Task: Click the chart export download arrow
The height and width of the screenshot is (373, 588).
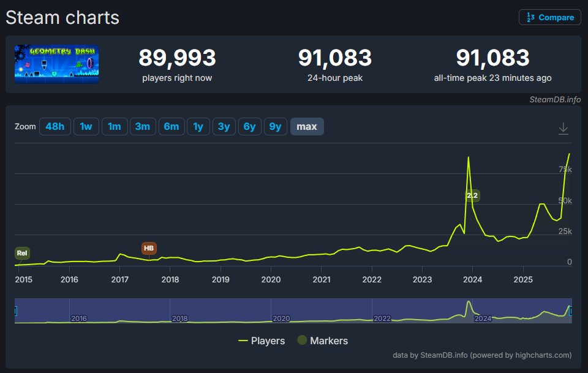Action: click(563, 129)
